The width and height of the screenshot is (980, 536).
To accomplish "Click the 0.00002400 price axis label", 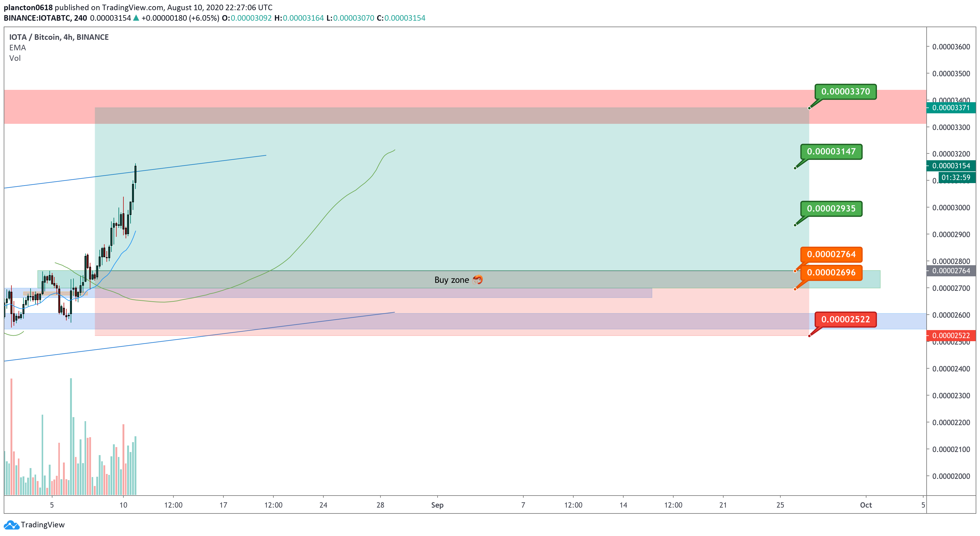I will [951, 369].
